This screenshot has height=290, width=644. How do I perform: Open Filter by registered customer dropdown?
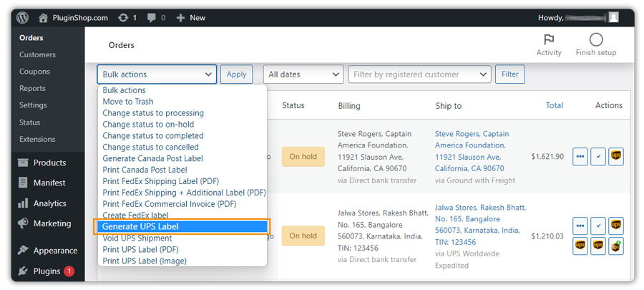click(420, 74)
